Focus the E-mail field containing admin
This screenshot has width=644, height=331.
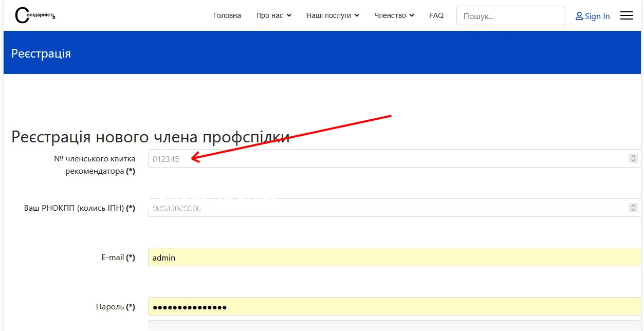[x=394, y=257]
